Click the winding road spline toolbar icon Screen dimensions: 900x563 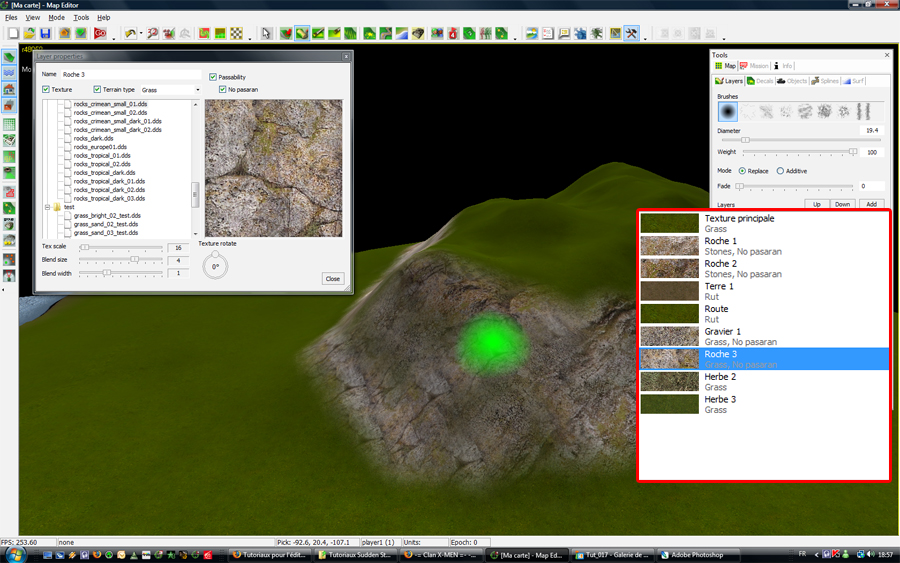click(386, 33)
